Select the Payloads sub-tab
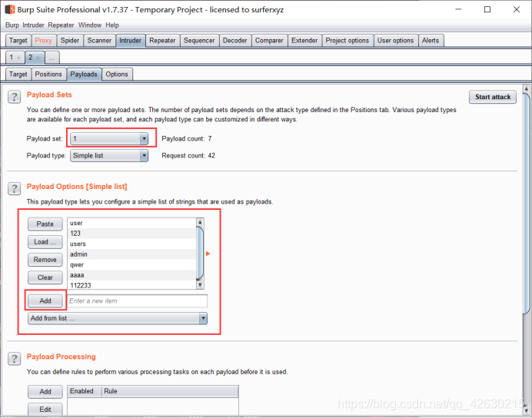This screenshot has height=418, width=532. 84,75
